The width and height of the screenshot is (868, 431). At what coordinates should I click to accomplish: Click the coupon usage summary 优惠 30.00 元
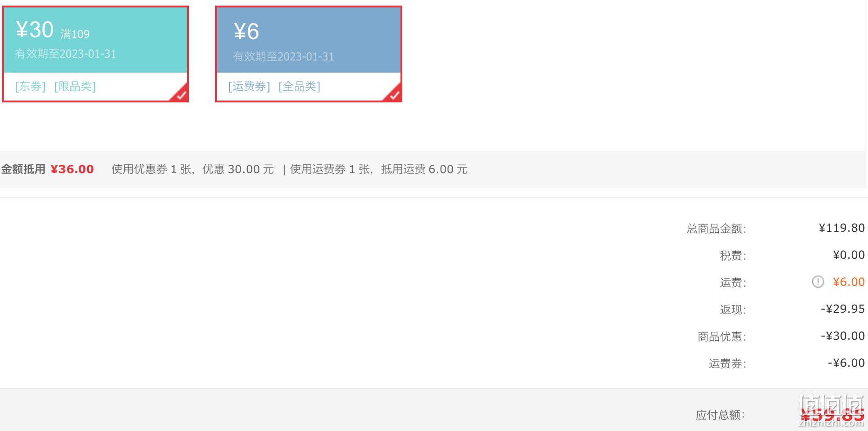point(238,169)
